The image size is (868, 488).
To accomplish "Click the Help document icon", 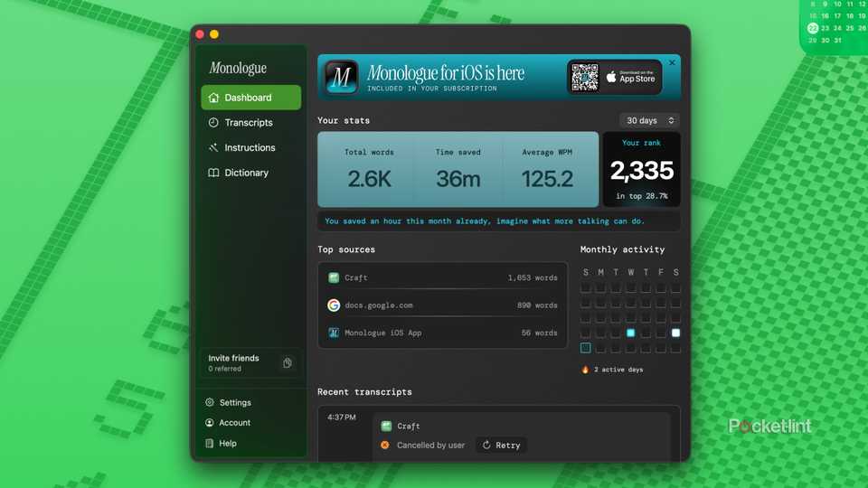I will click(209, 443).
